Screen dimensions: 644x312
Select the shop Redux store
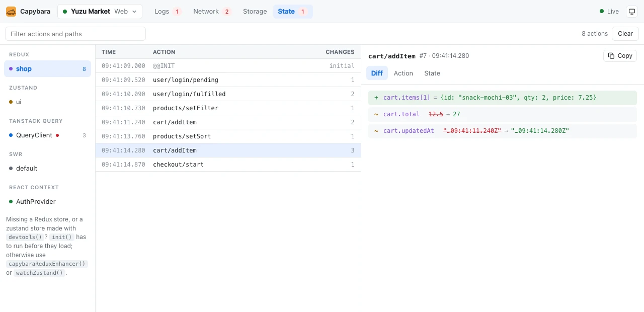coord(47,69)
